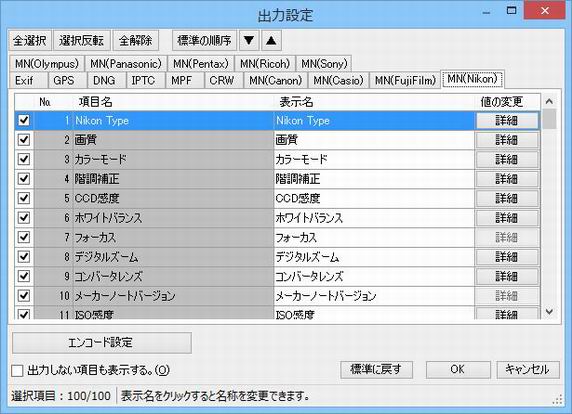
Task: Open the MN(Sony) tab
Action: [x=324, y=64]
